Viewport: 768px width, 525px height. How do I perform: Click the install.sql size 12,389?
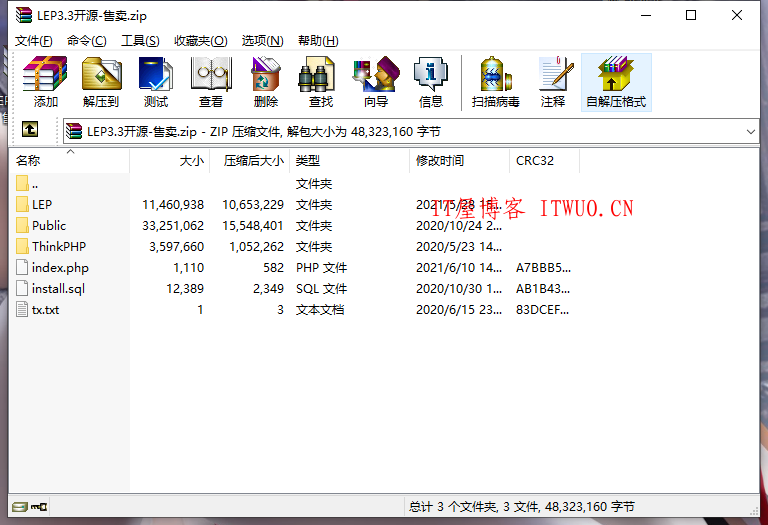(185, 289)
